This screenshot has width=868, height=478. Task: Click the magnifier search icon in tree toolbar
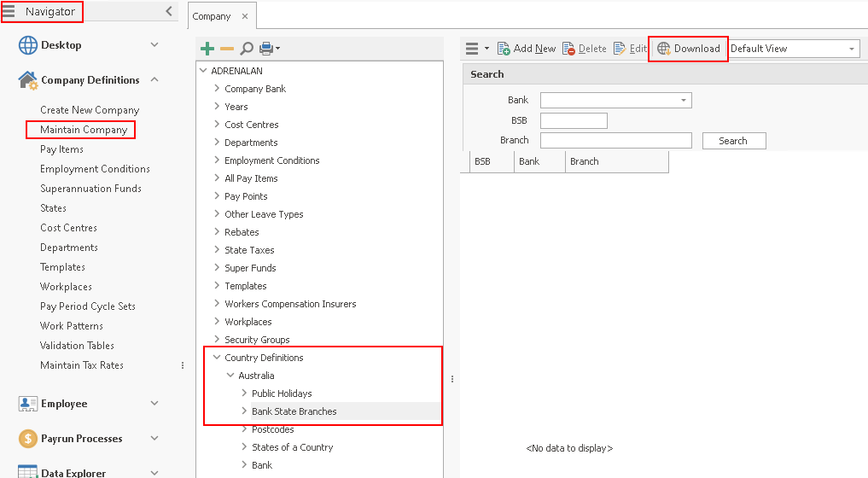[x=247, y=49]
